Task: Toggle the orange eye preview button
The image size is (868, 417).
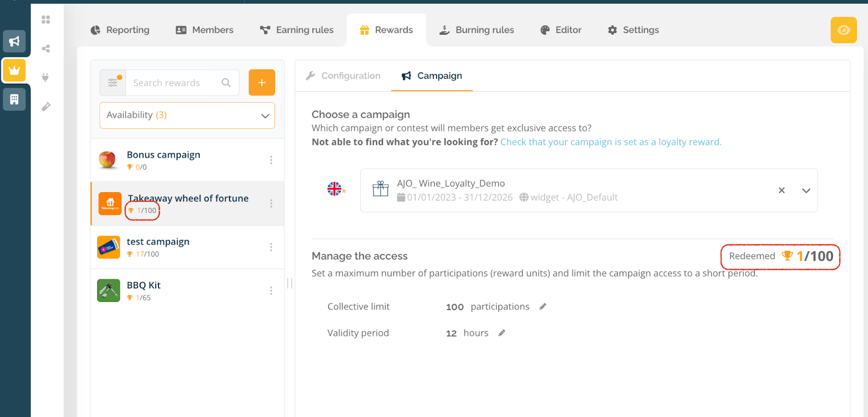Action: pos(843,30)
